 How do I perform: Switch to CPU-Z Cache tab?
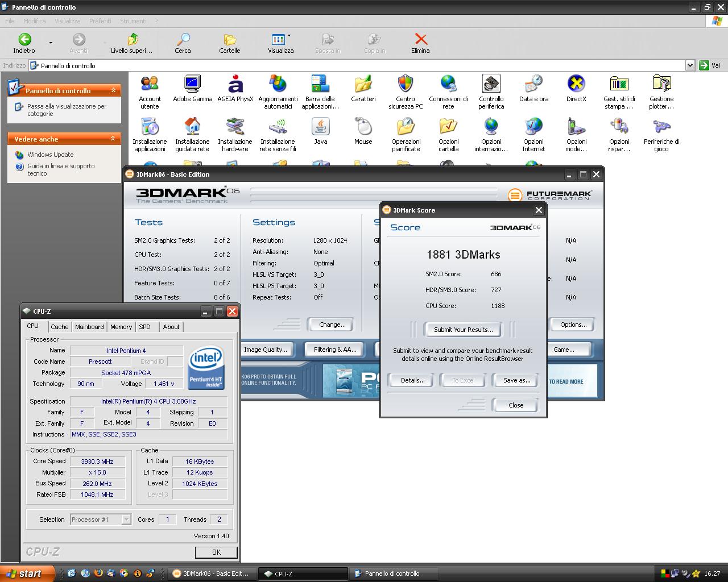click(x=59, y=327)
